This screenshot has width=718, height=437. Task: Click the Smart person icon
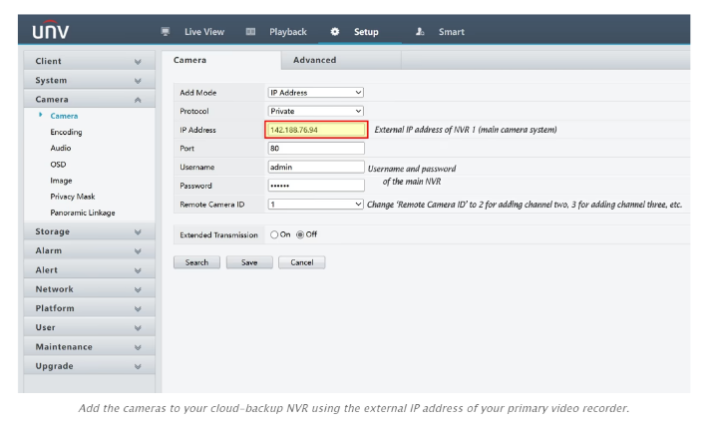(420, 32)
